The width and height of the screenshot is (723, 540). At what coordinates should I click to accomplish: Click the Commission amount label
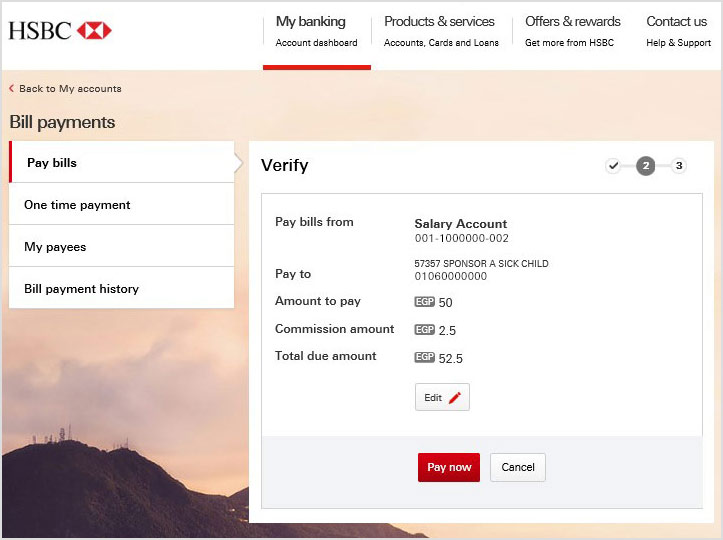(334, 329)
